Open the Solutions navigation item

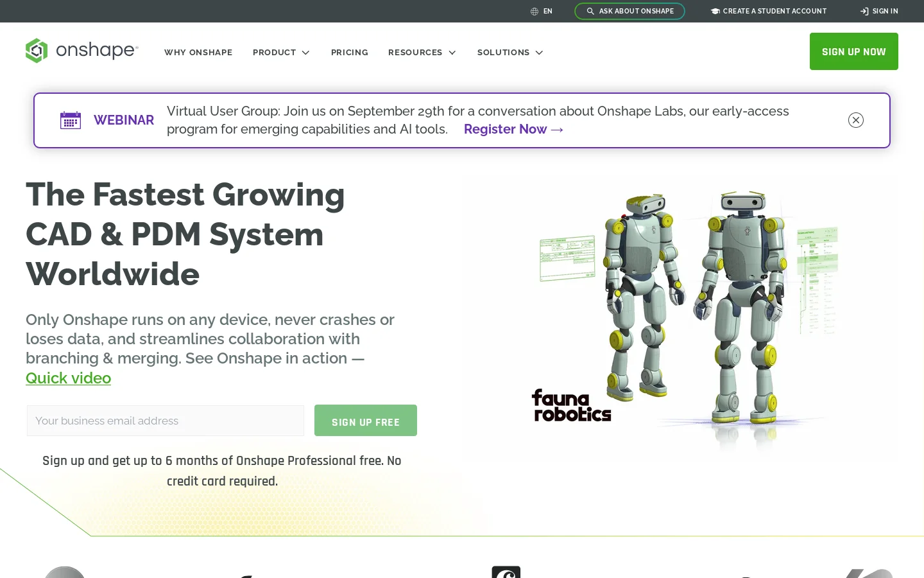coord(510,53)
